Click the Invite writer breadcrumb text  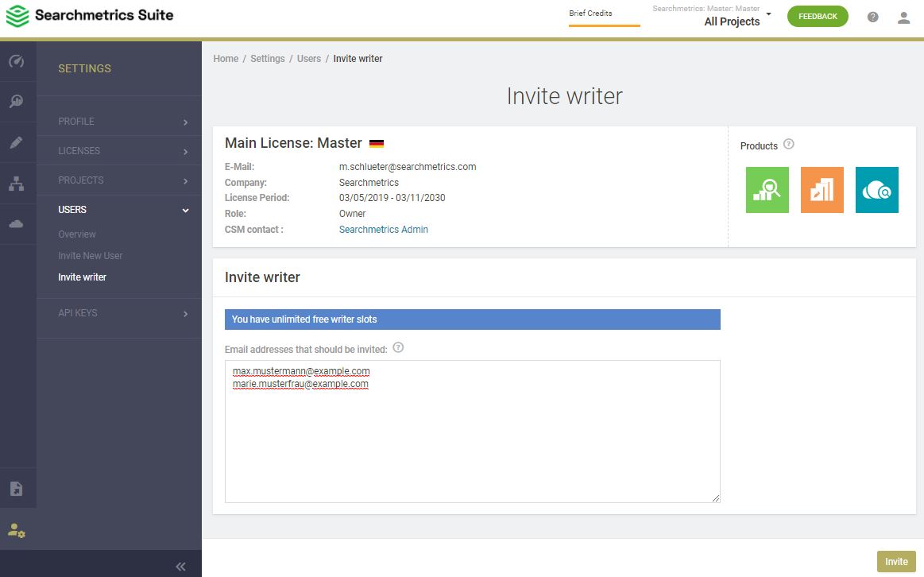[x=358, y=58]
